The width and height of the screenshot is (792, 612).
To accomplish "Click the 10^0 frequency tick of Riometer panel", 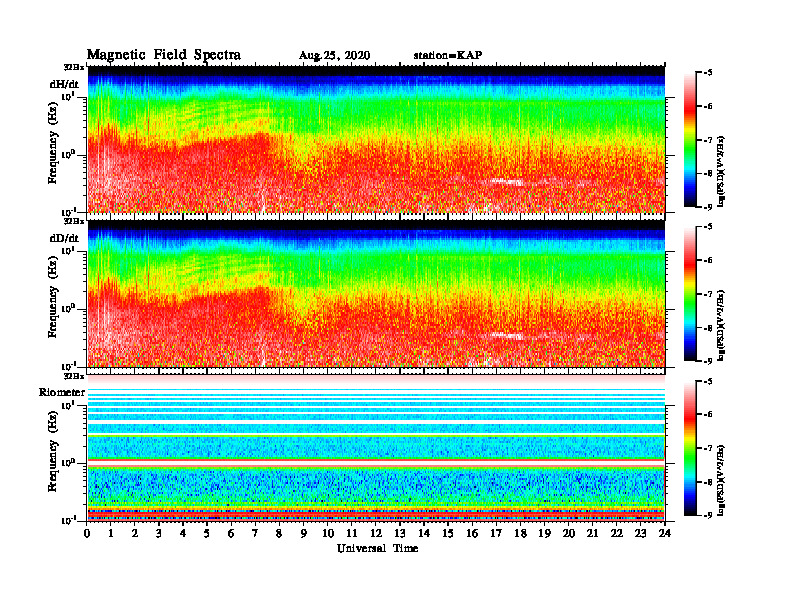I will coord(68,463).
